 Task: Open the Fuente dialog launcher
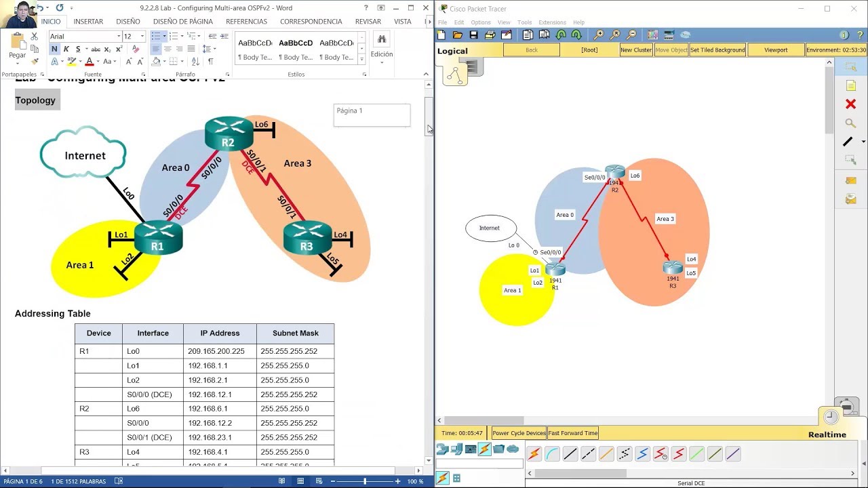coord(144,75)
